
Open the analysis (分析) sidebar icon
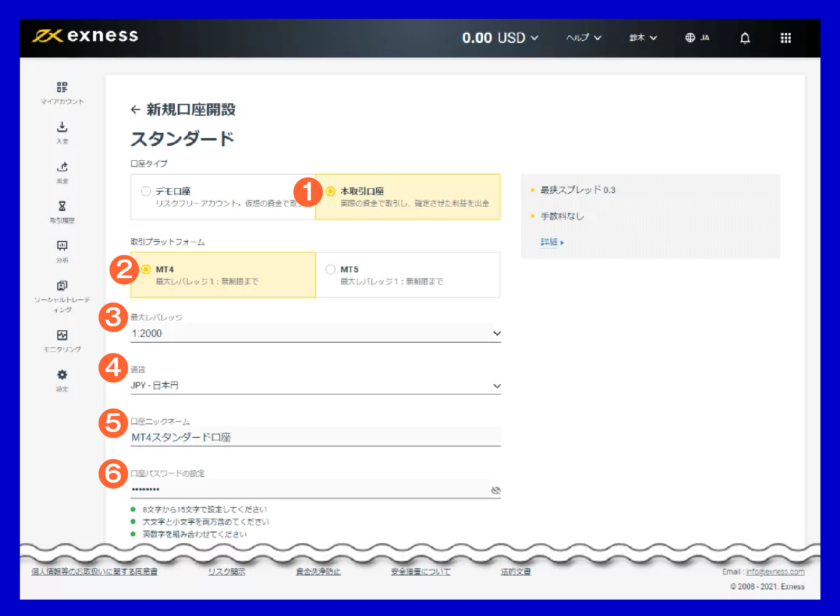click(x=62, y=246)
